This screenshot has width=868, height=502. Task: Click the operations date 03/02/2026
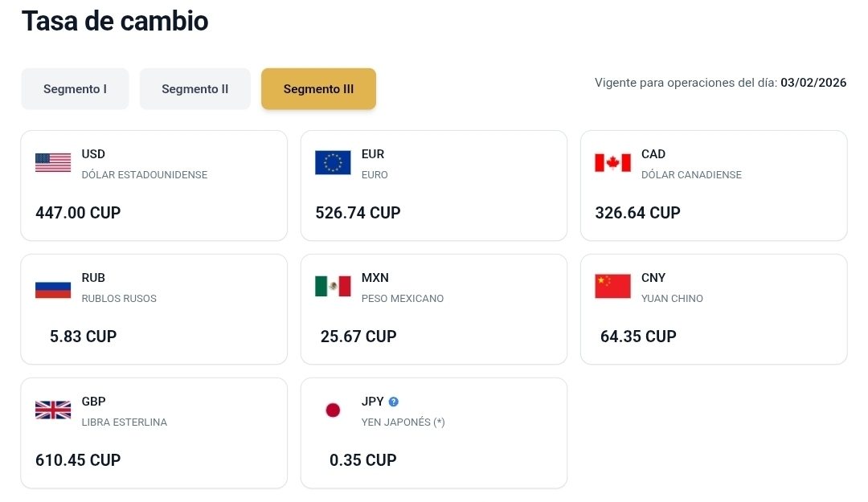(813, 83)
